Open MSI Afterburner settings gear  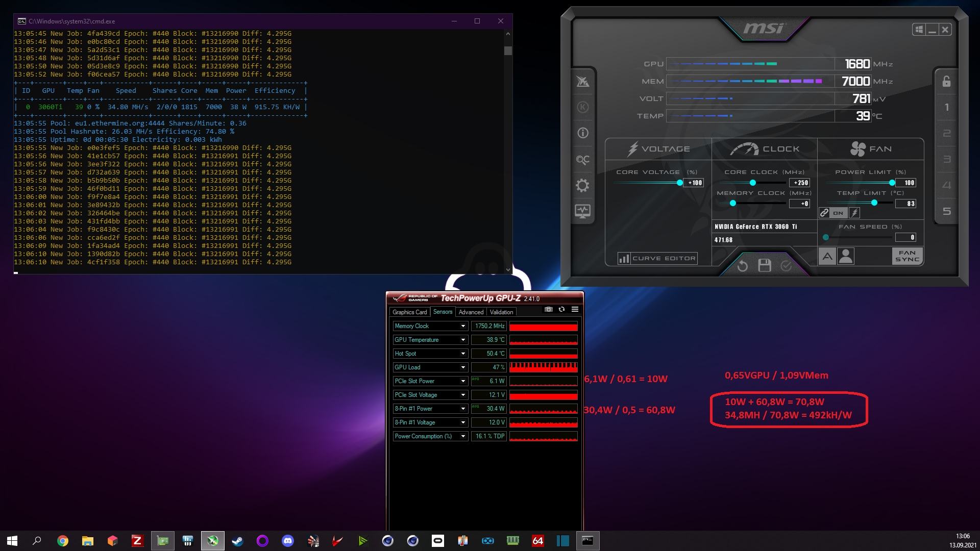pos(582,185)
